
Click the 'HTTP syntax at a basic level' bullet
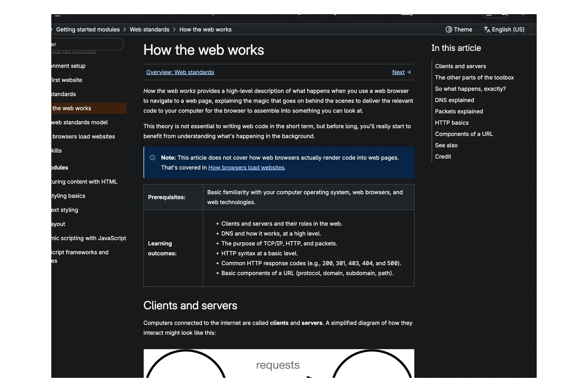(x=260, y=253)
